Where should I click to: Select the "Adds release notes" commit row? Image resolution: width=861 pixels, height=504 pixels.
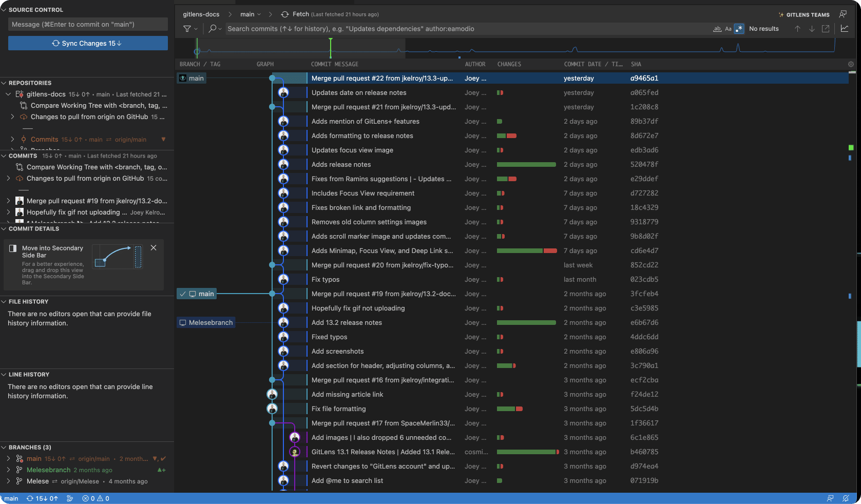tap(511, 164)
